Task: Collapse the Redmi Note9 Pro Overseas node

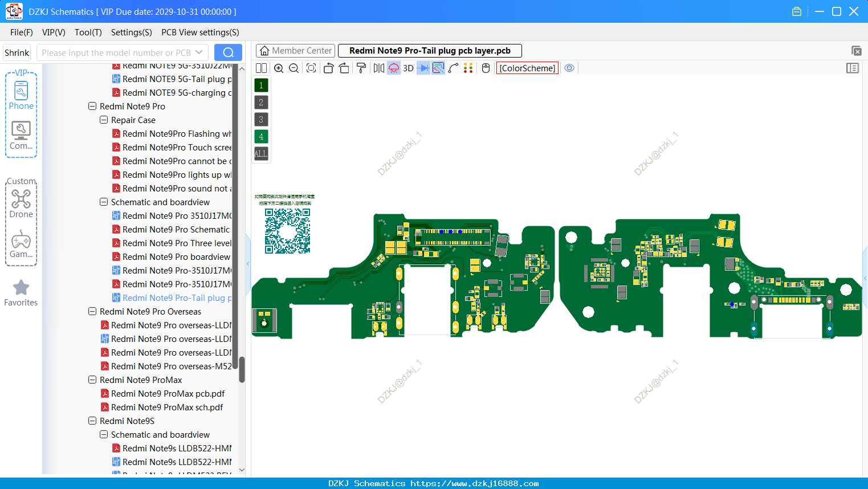Action: tap(92, 312)
